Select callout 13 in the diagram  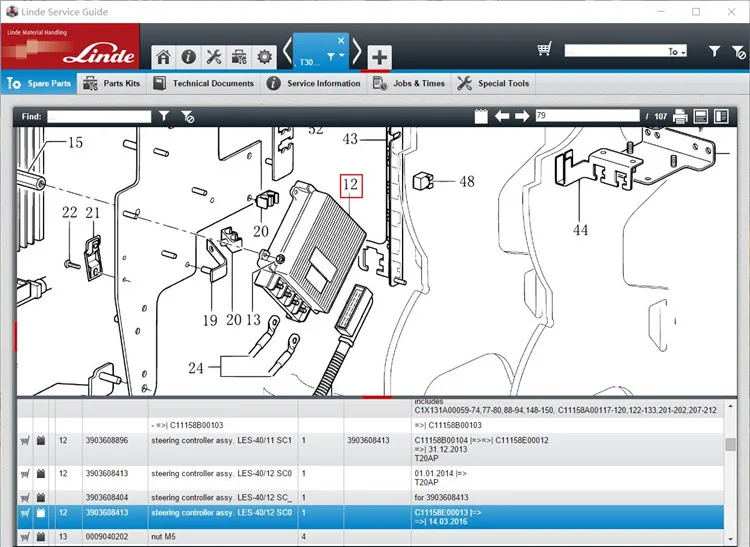coord(254,319)
